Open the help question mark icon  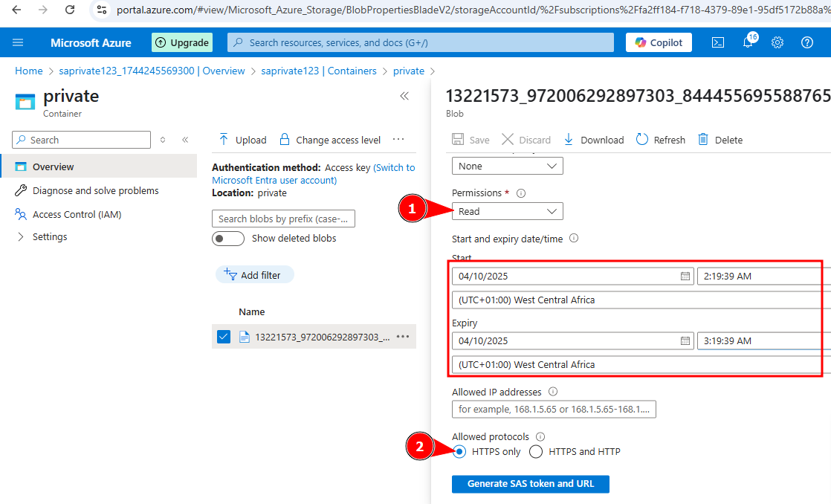pos(806,42)
